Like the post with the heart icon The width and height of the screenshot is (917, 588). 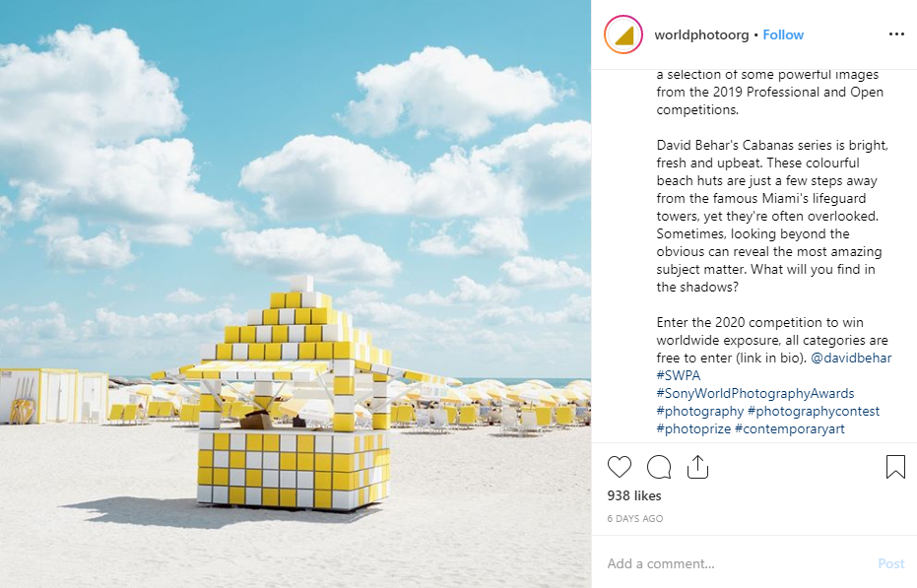point(620,467)
